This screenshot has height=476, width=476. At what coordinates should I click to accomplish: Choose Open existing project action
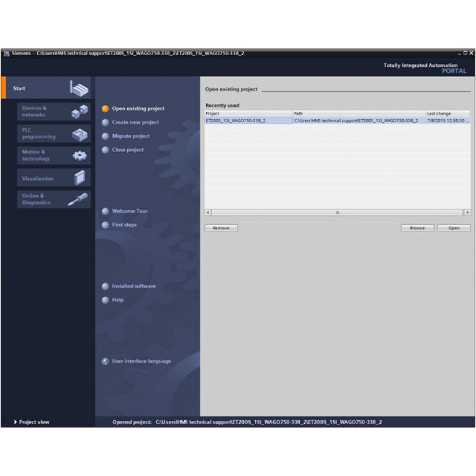(x=138, y=109)
